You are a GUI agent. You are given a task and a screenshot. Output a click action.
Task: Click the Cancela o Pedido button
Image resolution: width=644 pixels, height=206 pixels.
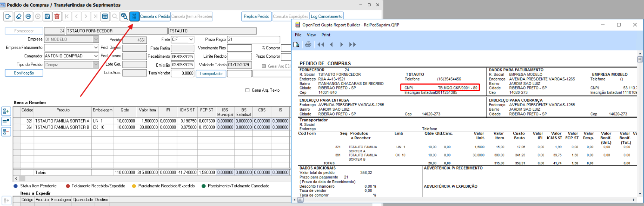155,16
